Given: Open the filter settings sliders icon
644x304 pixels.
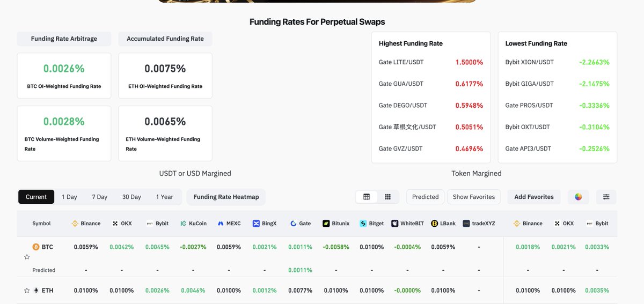Looking at the screenshot, I should pos(606,197).
